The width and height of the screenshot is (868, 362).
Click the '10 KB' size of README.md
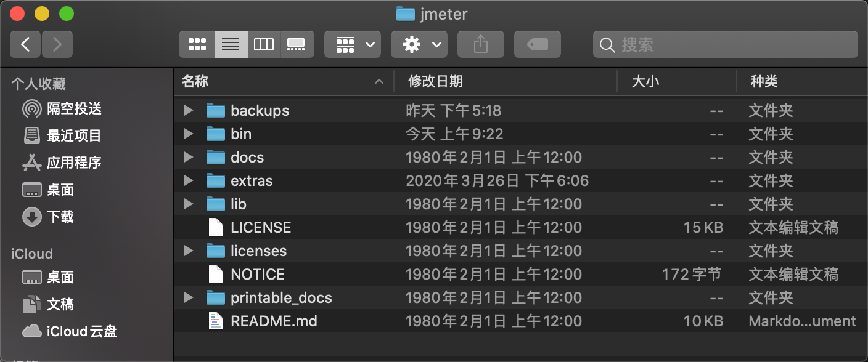point(703,321)
